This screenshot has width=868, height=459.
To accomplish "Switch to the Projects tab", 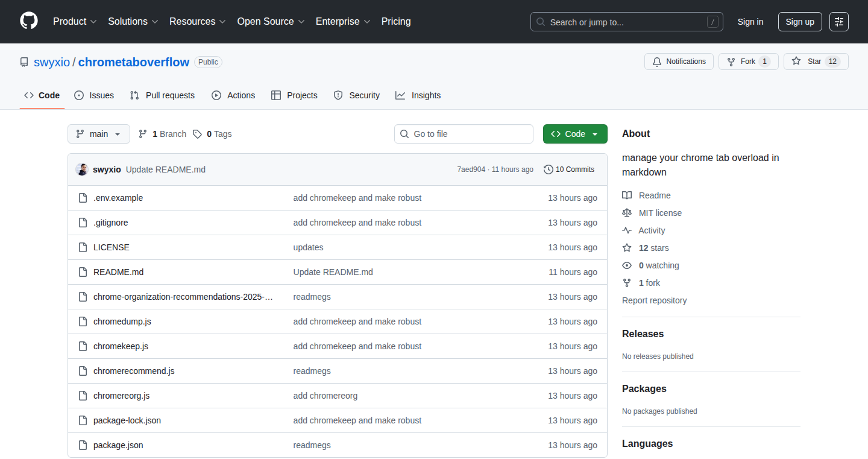I will point(294,95).
